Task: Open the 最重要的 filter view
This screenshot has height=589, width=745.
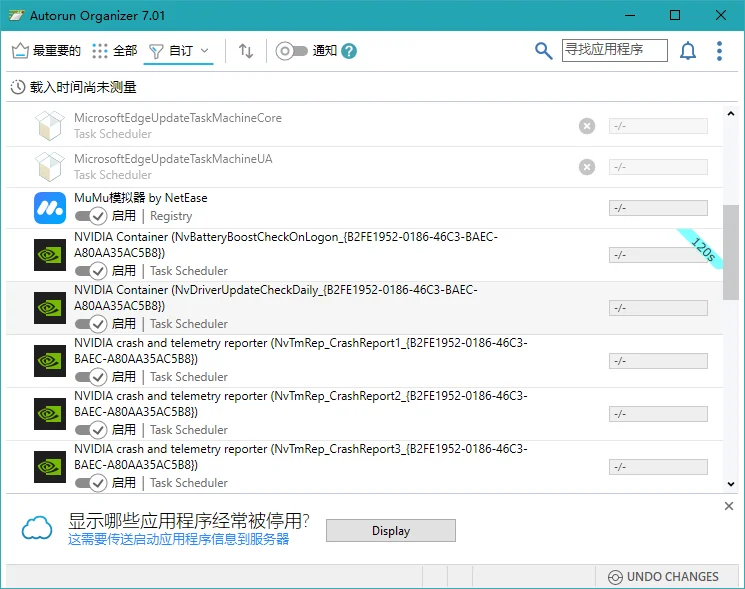Action: 46,50
